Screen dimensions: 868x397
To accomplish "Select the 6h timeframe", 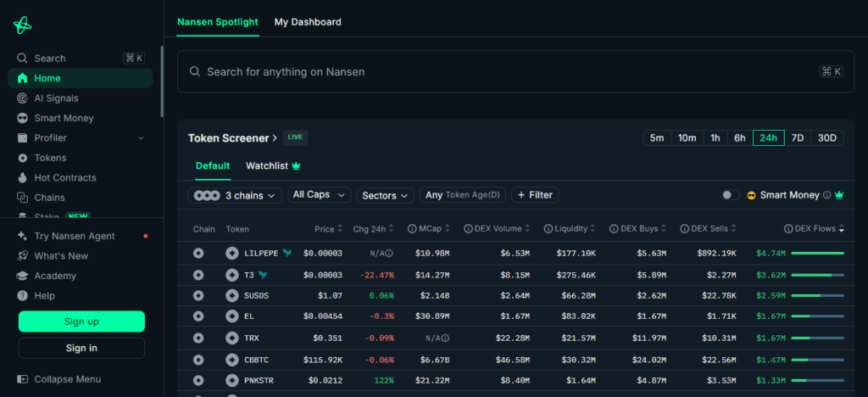I will click(x=739, y=138).
